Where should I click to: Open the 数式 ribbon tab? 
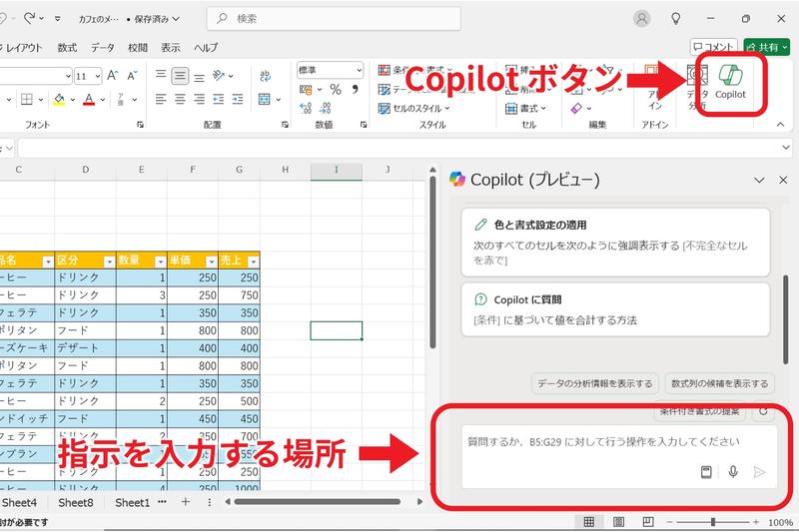[x=67, y=47]
